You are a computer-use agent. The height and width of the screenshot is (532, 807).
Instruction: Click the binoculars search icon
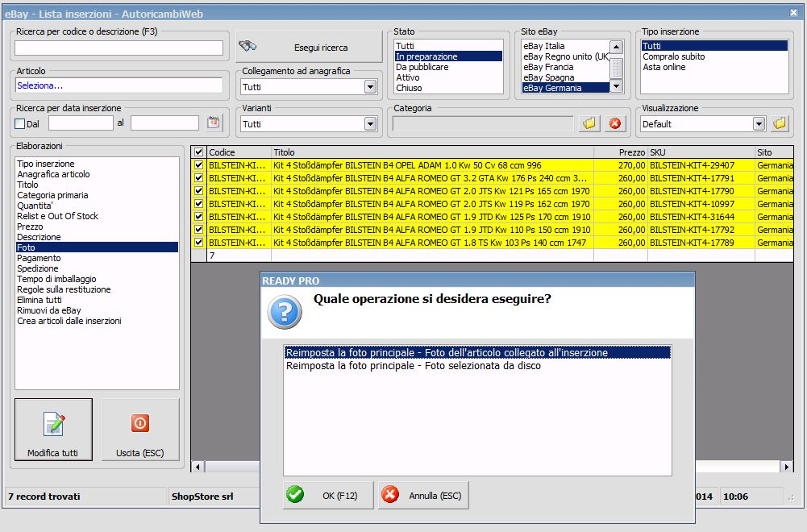click(248, 46)
